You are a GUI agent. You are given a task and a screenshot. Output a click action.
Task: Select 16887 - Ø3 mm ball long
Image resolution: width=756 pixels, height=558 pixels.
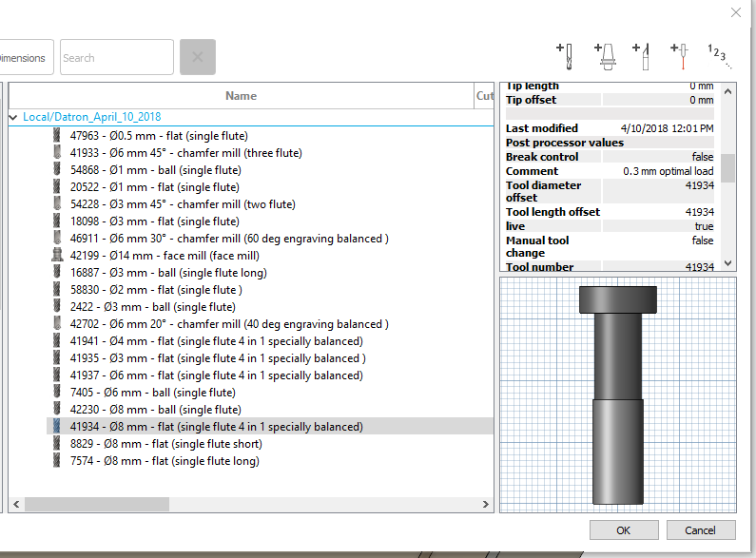click(168, 273)
